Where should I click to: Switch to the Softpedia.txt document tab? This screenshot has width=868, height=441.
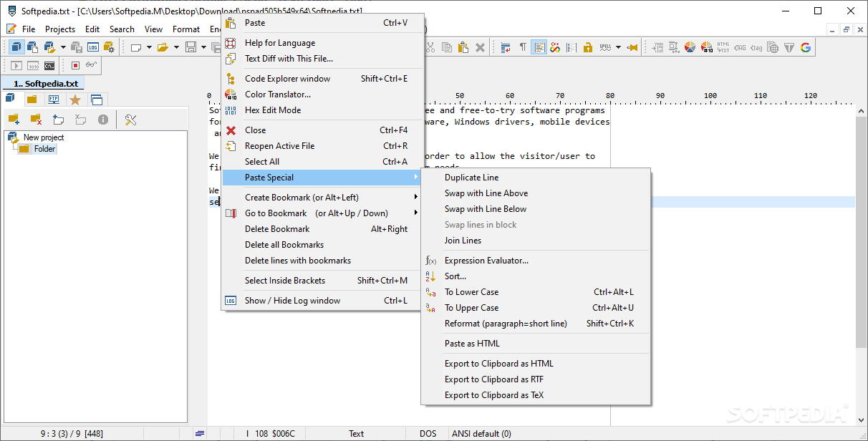(43, 84)
